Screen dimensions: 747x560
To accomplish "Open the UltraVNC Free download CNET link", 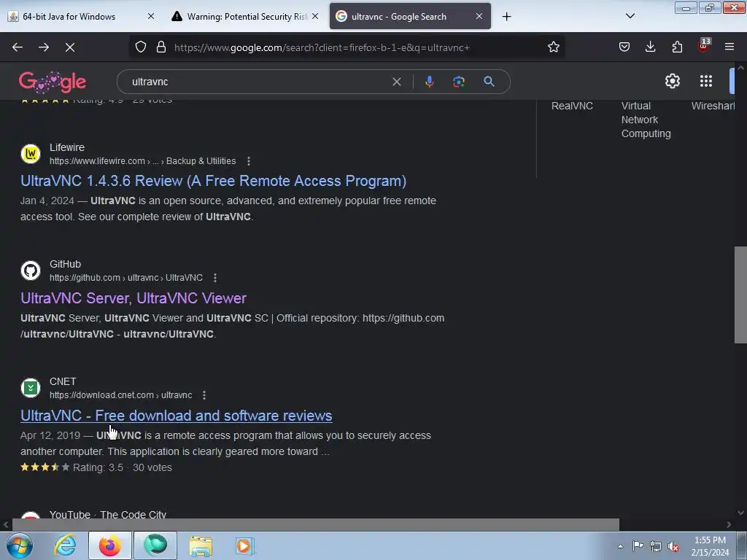I will point(177,416).
